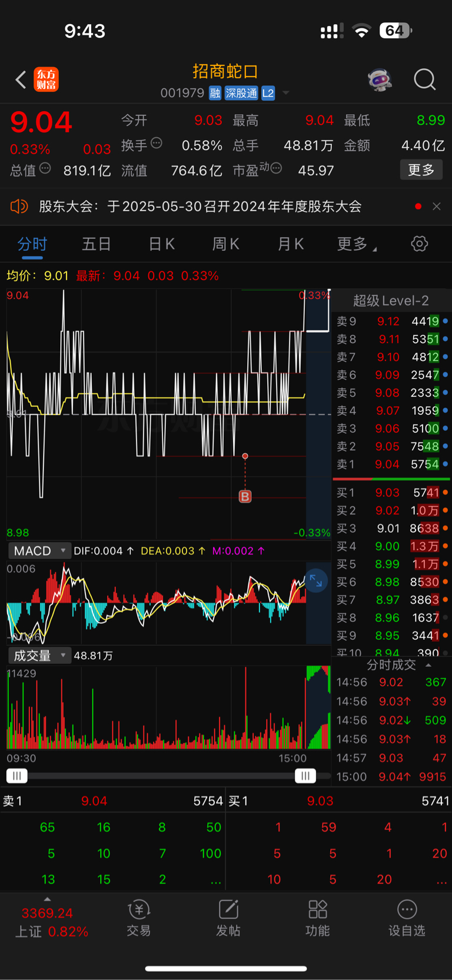
Task: Expand the stock code dropdown arrow
Action: click(x=286, y=93)
